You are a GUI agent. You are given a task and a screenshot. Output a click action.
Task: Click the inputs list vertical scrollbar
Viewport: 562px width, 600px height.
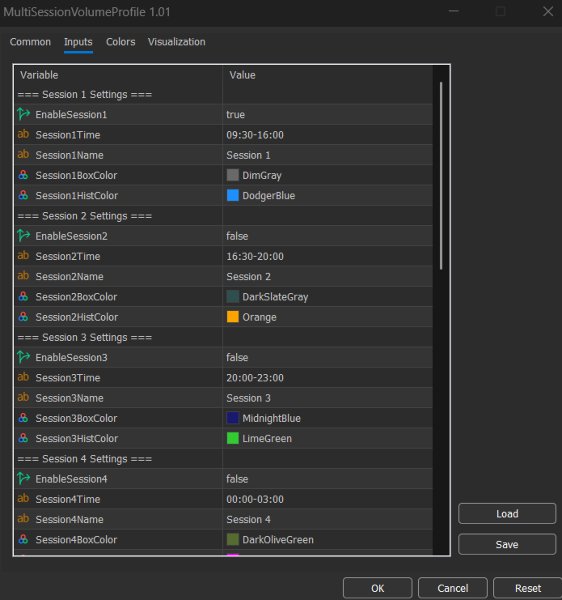(x=441, y=176)
